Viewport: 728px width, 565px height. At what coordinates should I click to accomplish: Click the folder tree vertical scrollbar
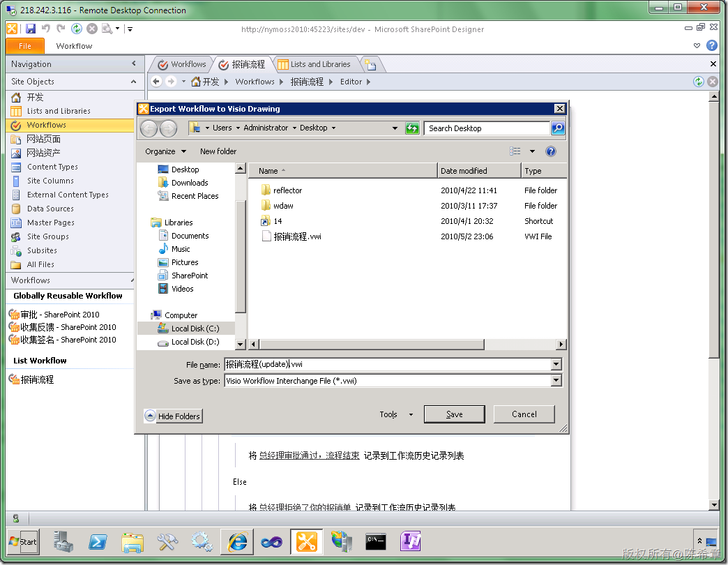coord(241,256)
